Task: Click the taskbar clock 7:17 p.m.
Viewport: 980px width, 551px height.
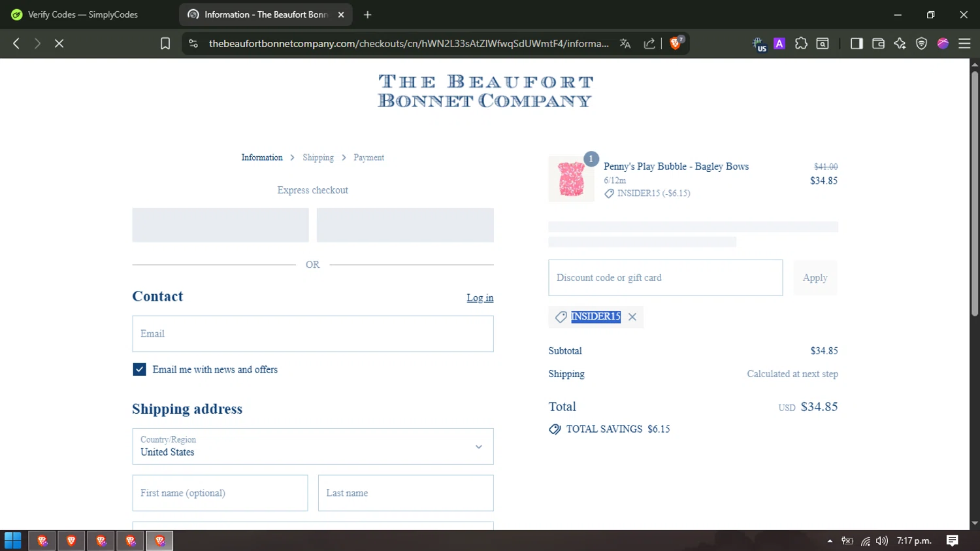Action: point(914,541)
